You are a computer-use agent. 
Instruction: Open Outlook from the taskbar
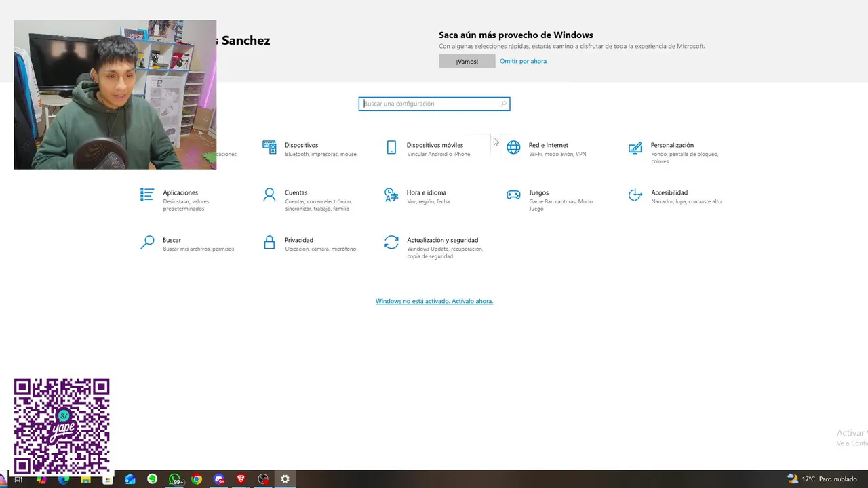130,479
